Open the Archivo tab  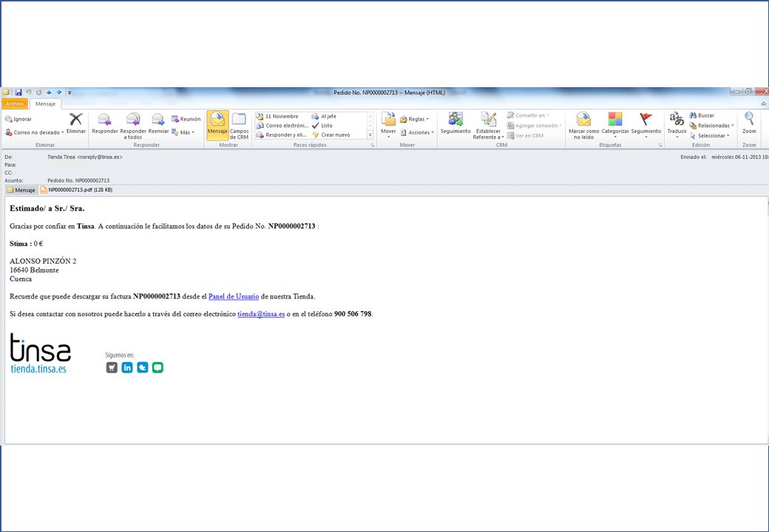(15, 104)
